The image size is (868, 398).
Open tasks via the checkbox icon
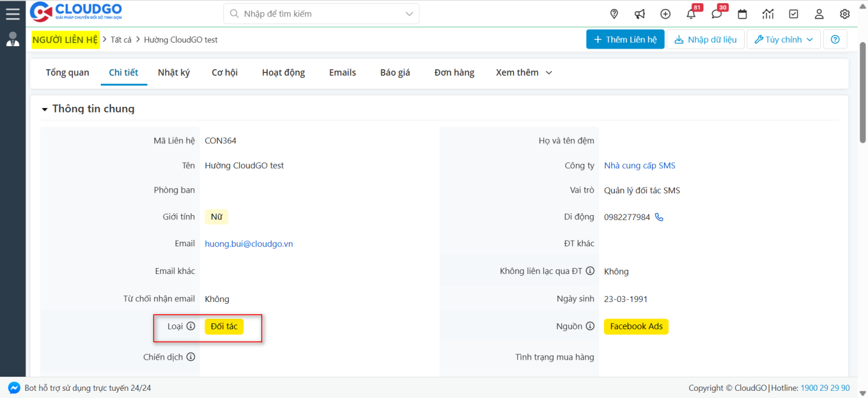tap(793, 13)
